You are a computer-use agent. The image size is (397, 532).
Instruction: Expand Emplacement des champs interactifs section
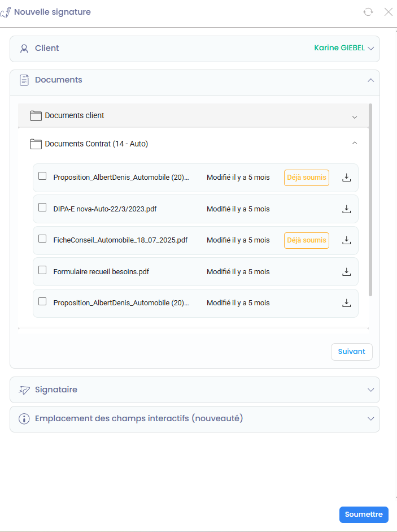[371, 419]
